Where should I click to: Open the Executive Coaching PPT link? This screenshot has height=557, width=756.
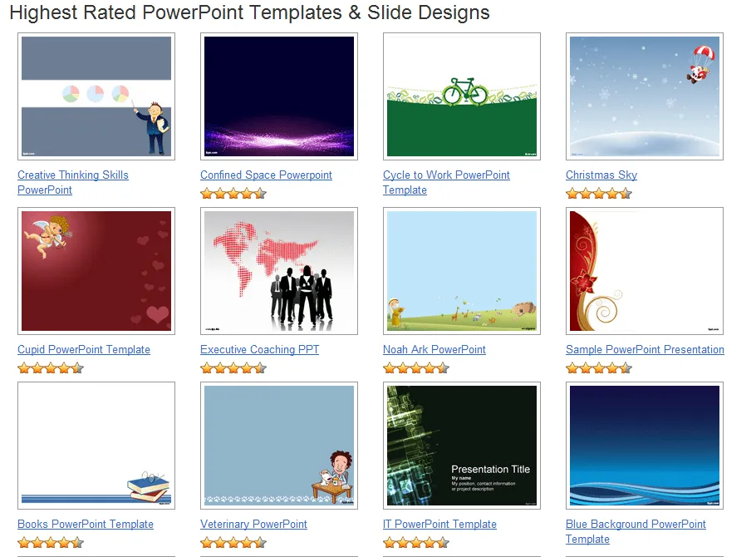pyautogui.click(x=259, y=350)
